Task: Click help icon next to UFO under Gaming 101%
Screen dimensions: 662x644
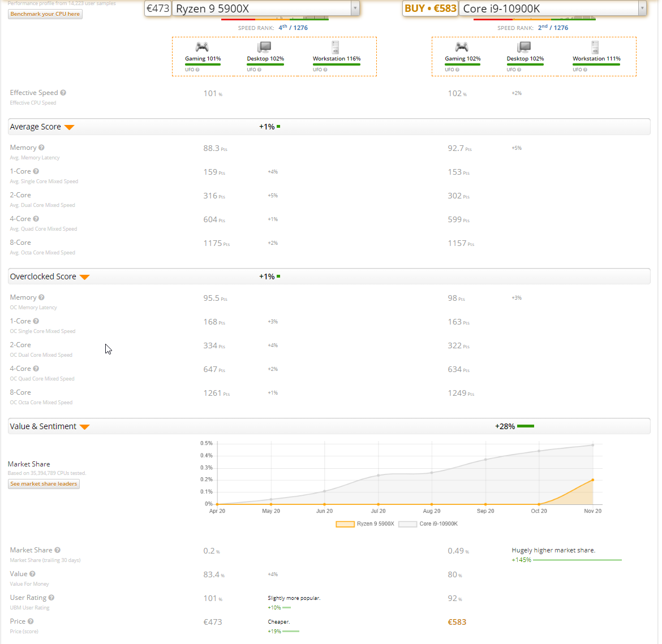Action: 197,70
